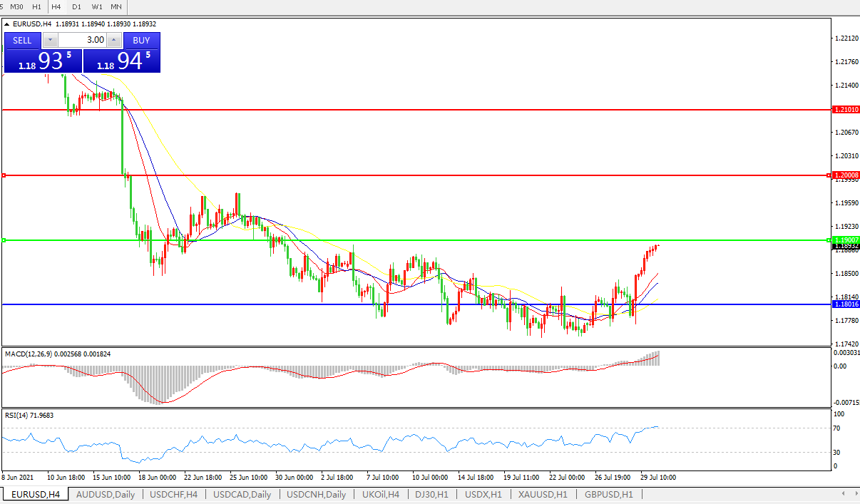
Task: Select the MN monthly timeframe
Action: (x=116, y=6)
